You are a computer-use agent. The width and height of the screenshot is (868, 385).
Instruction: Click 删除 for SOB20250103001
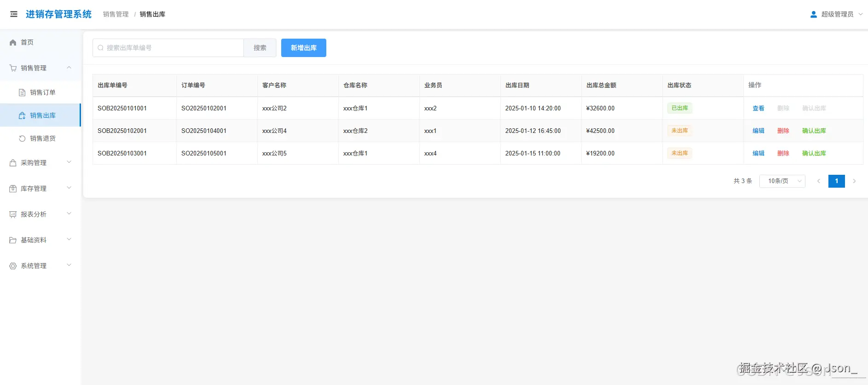point(783,154)
